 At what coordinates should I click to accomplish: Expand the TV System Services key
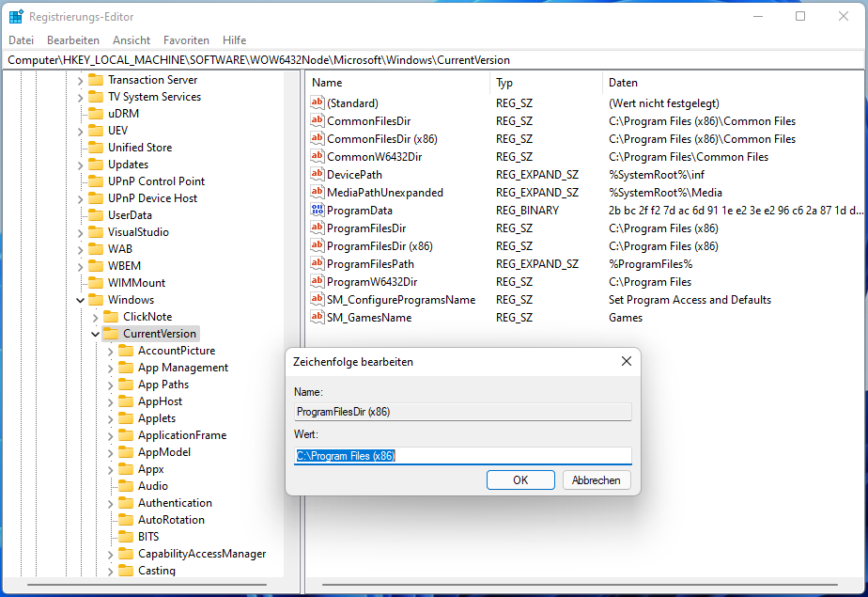[80, 98]
